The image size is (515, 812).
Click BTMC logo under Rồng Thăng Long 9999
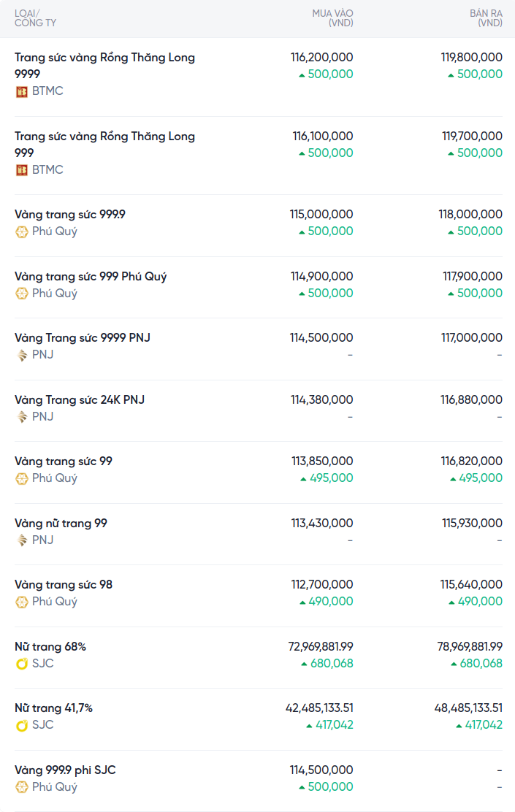coord(22,91)
